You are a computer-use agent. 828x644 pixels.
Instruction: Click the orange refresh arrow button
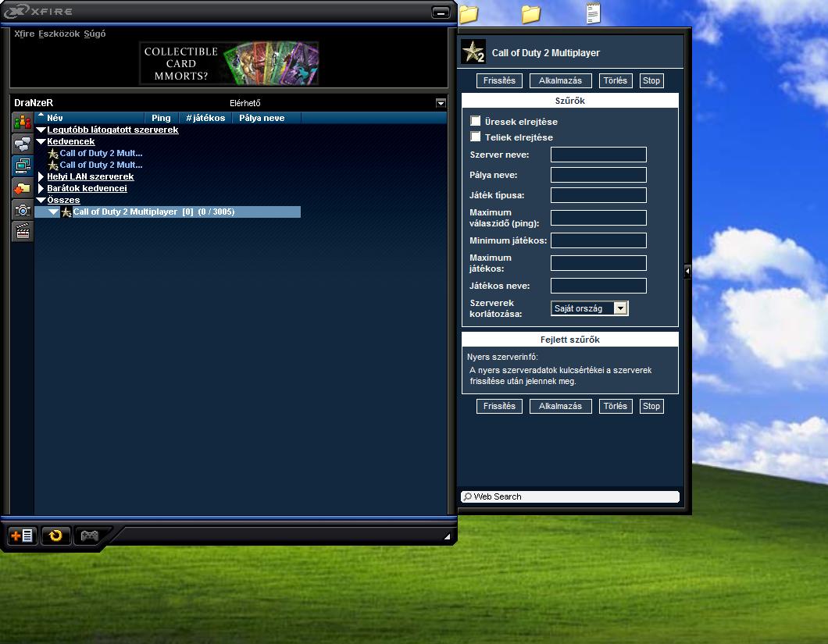[55, 535]
